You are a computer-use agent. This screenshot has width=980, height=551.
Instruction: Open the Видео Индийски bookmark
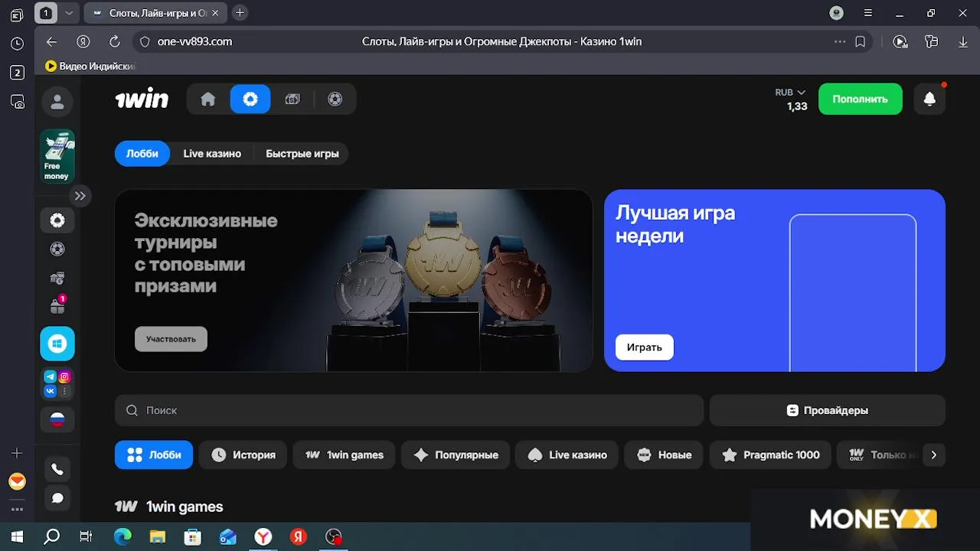point(90,66)
